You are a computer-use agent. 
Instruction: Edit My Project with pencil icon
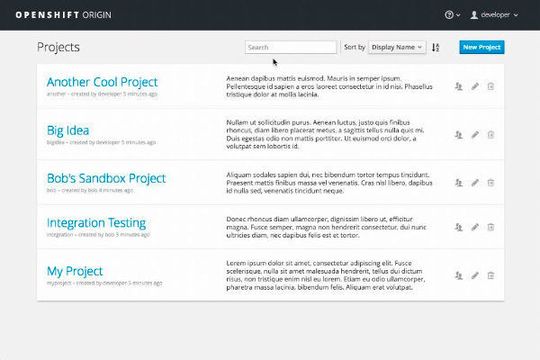475,275
